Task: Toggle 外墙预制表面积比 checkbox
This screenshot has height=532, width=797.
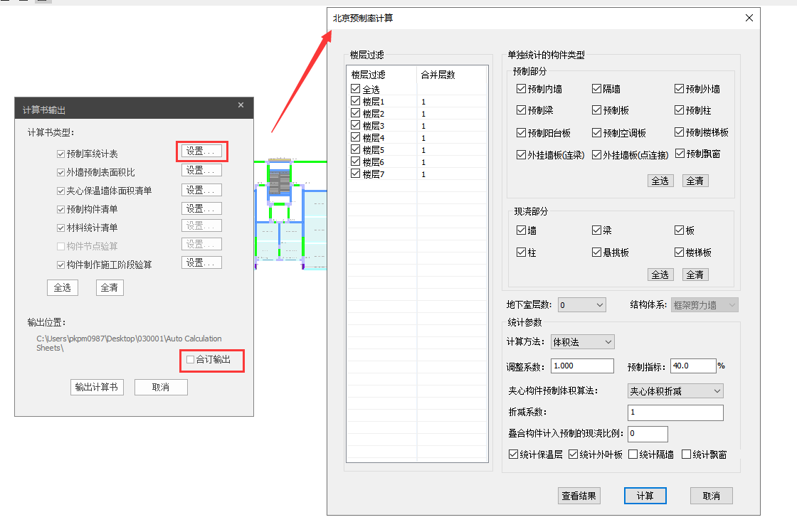Action: (60, 172)
